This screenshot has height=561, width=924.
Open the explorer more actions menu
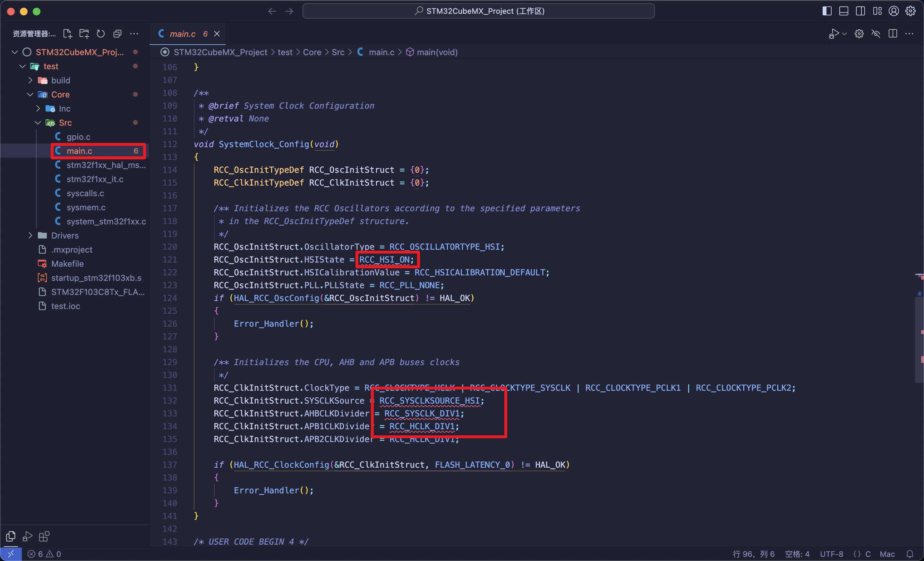[x=134, y=34]
